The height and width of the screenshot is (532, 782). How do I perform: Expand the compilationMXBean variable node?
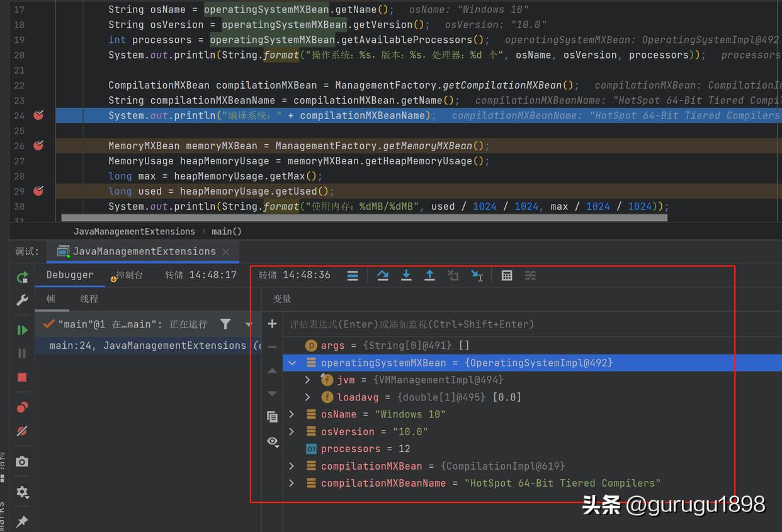292,466
